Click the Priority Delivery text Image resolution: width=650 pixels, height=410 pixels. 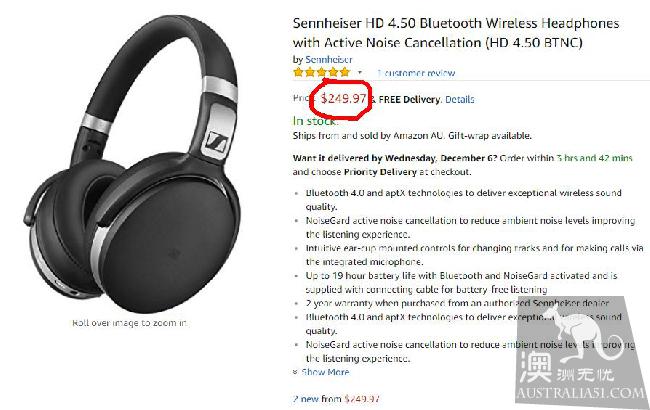[380, 172]
